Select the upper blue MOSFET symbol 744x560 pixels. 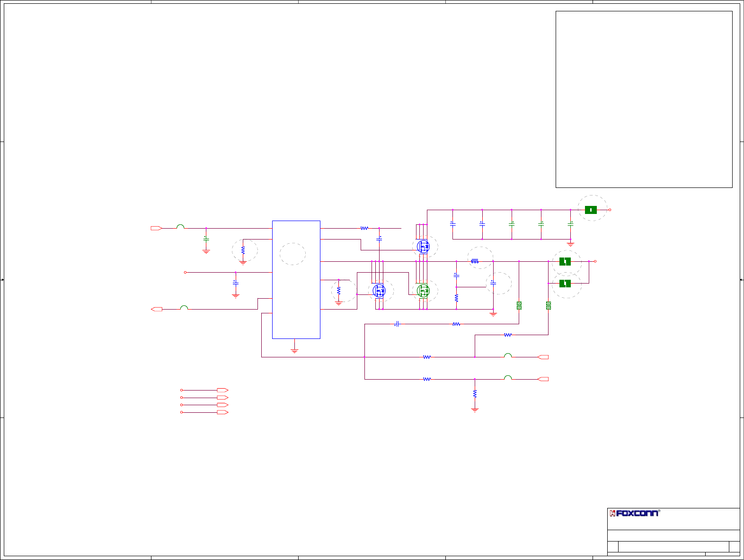tap(423, 247)
